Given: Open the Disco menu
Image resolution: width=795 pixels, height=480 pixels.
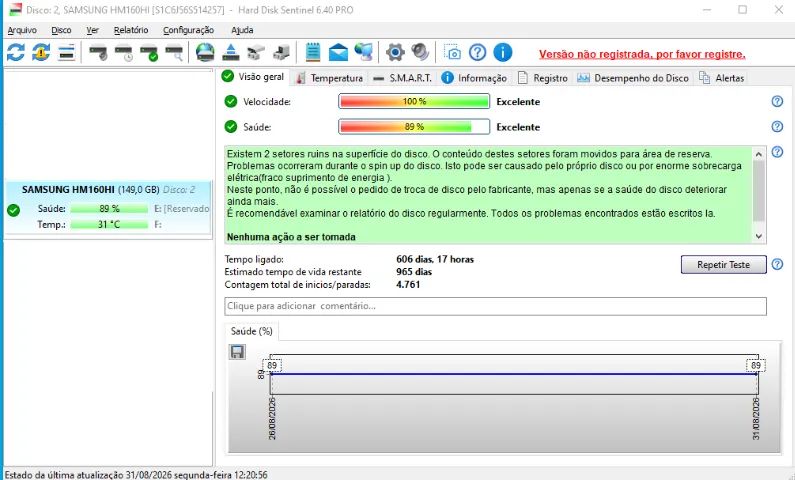Looking at the screenshot, I should coord(61,30).
